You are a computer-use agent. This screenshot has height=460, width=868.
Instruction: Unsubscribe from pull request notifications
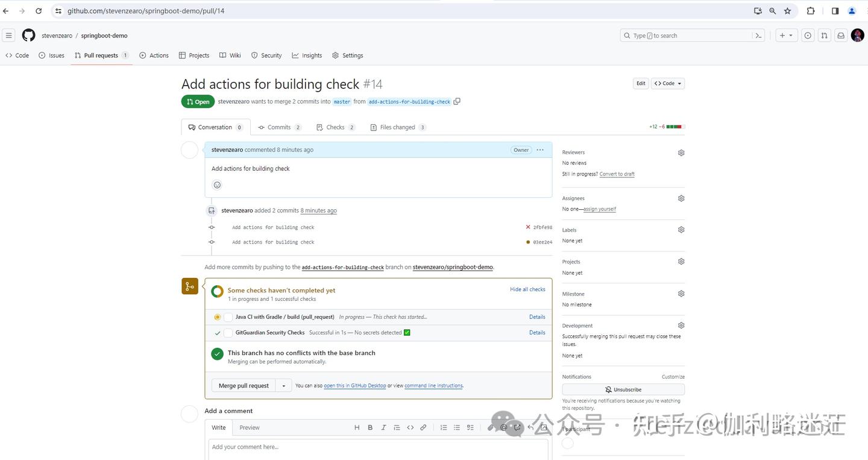tap(622, 389)
